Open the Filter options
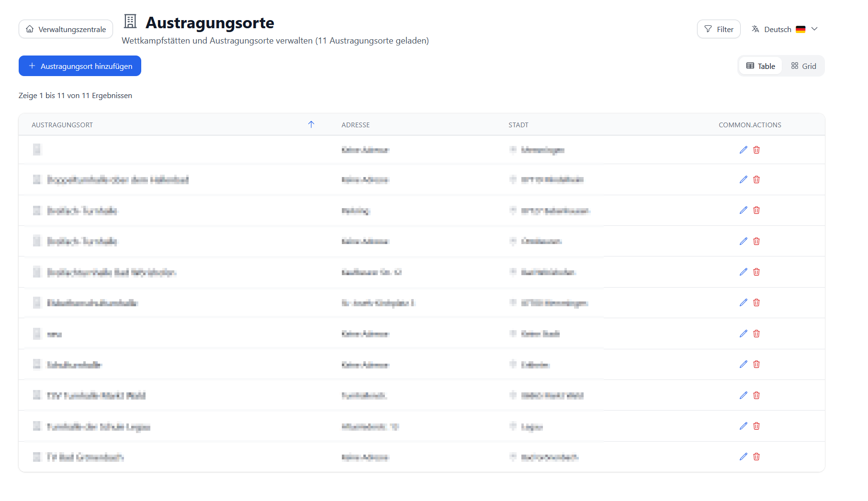Screen dimensions: 868x501 (x=719, y=29)
